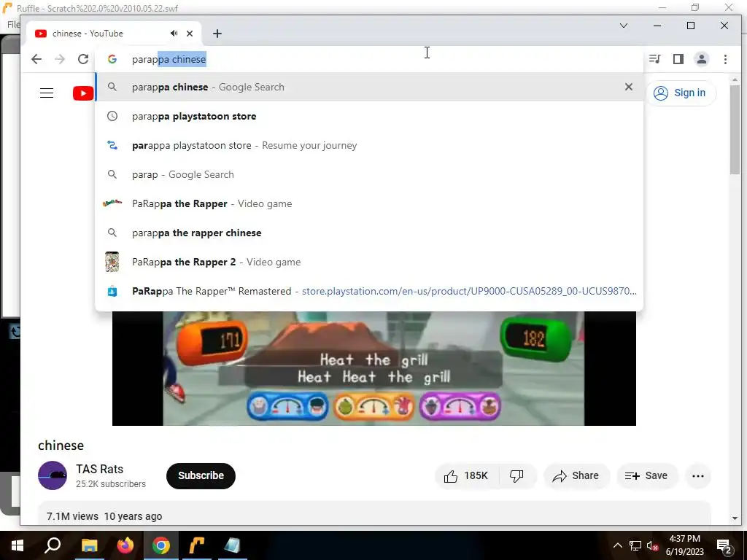Image resolution: width=747 pixels, height=560 pixels.
Task: Select the 'chinese - YouTube' tab
Action: coord(113,34)
